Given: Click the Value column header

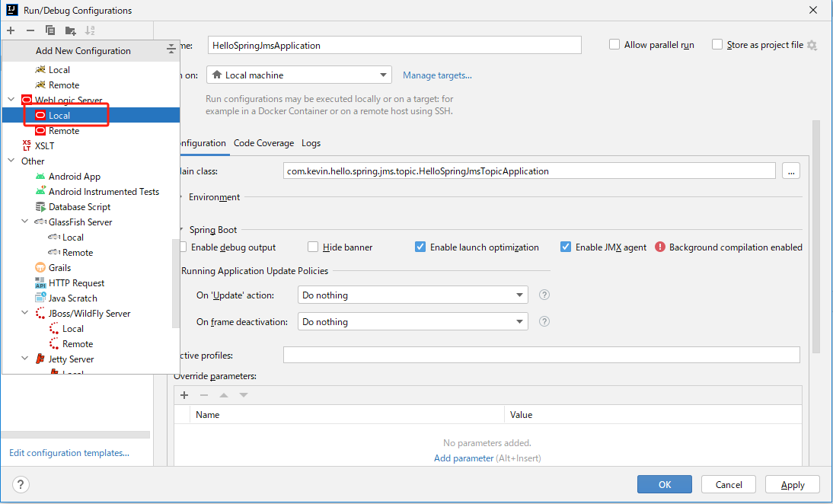Looking at the screenshot, I should click(653, 415).
